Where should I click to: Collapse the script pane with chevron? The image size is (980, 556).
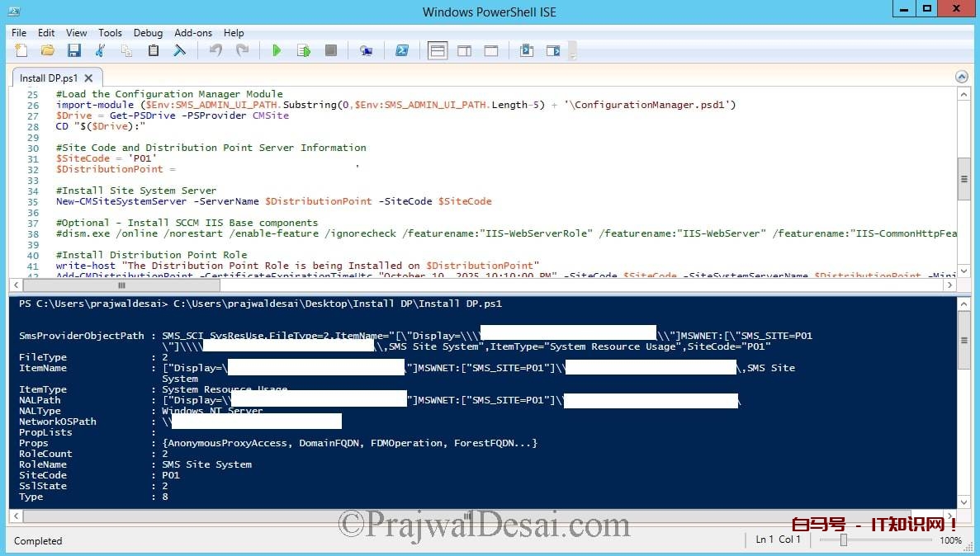[961, 77]
